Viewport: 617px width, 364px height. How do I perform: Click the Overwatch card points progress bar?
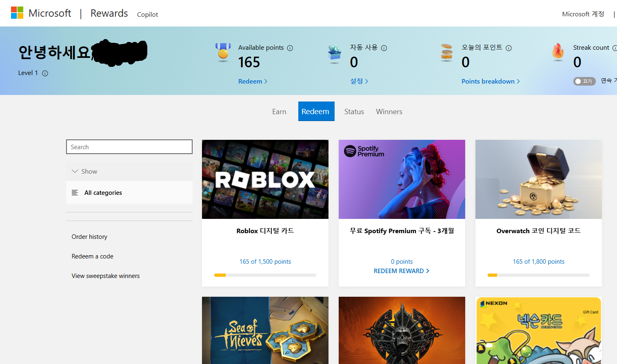click(539, 275)
